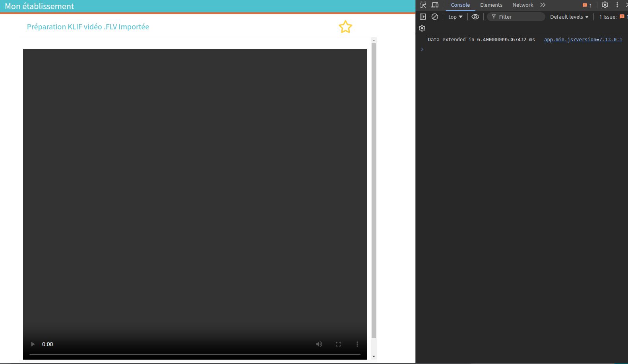Toggle the device toolbar

pos(435,5)
